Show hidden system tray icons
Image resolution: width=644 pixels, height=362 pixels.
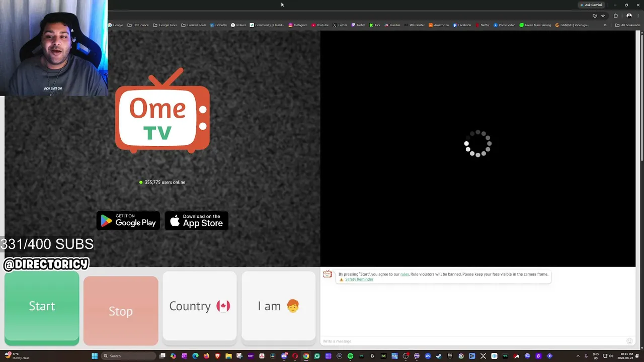click(578, 356)
